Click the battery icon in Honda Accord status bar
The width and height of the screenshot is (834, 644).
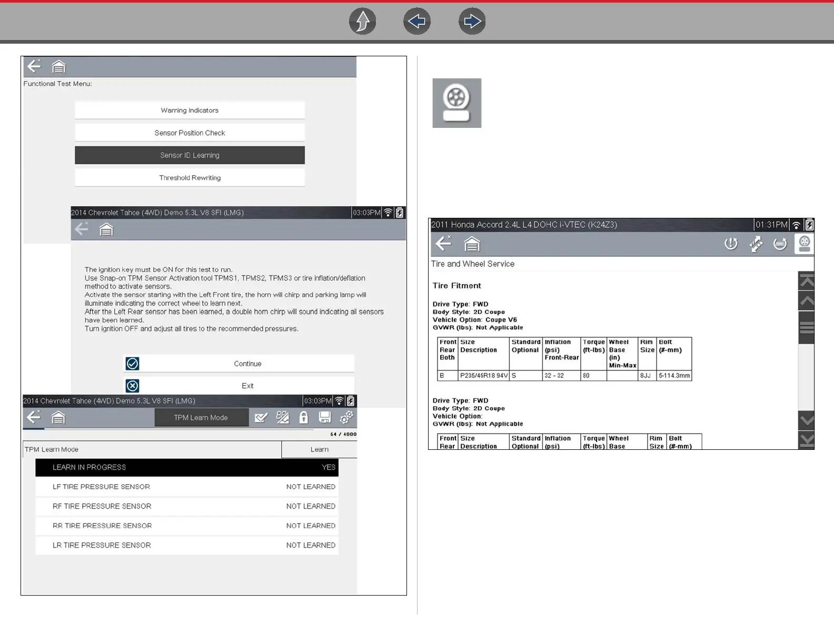809,225
